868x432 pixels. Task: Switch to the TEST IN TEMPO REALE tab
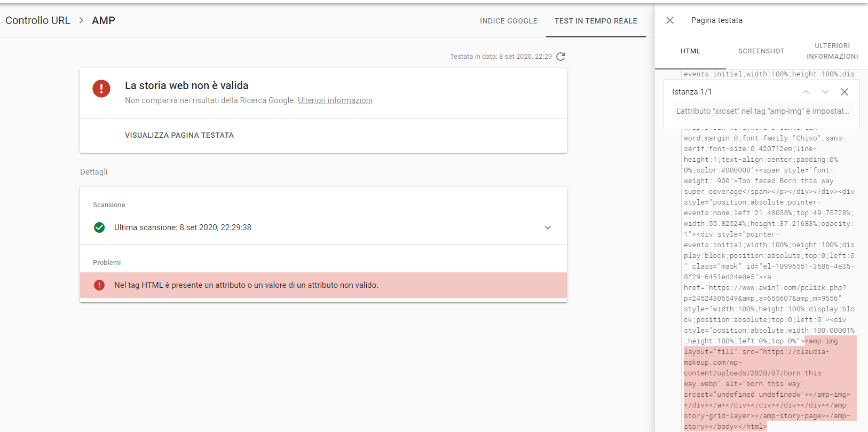[x=596, y=21]
